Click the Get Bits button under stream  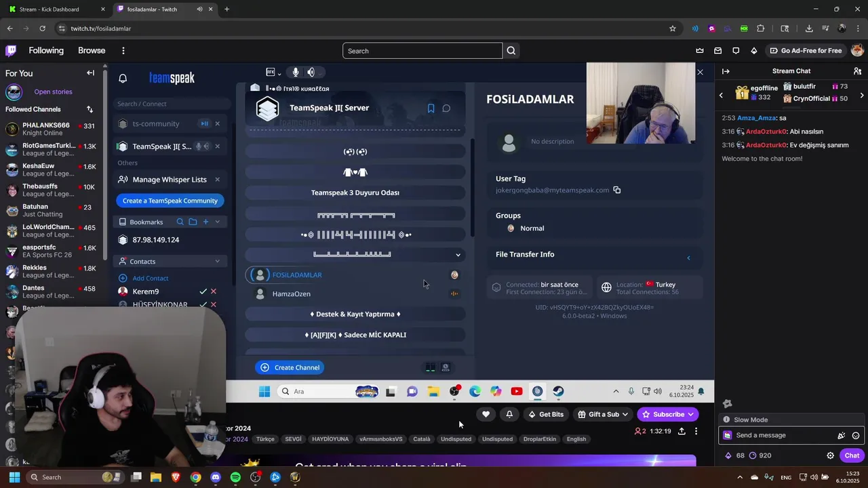pyautogui.click(x=546, y=414)
